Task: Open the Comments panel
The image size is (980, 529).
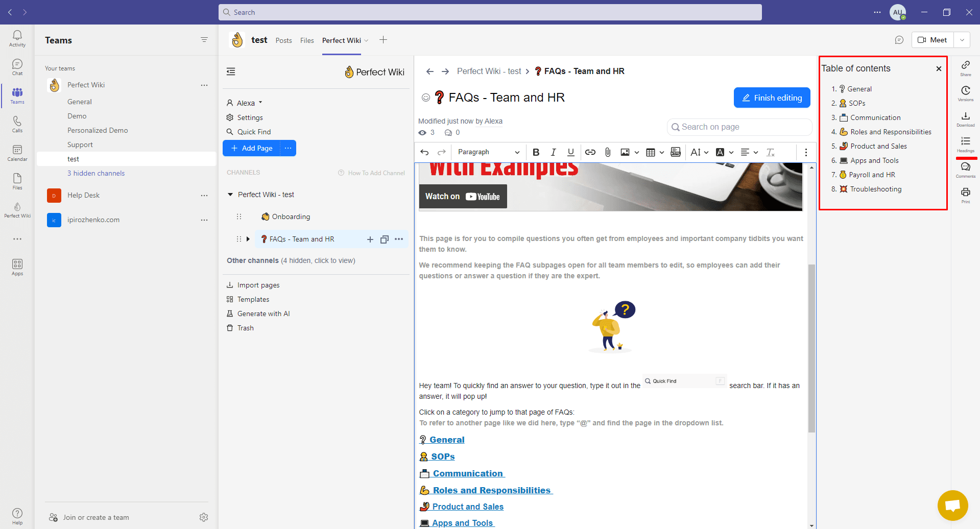Action: 965,170
